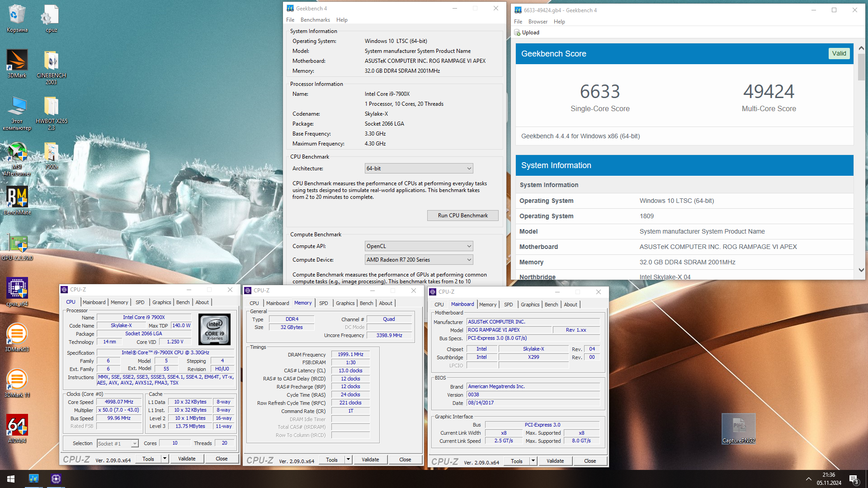Expand Tools arrow in Memory window of CPU-Z

[349, 460]
